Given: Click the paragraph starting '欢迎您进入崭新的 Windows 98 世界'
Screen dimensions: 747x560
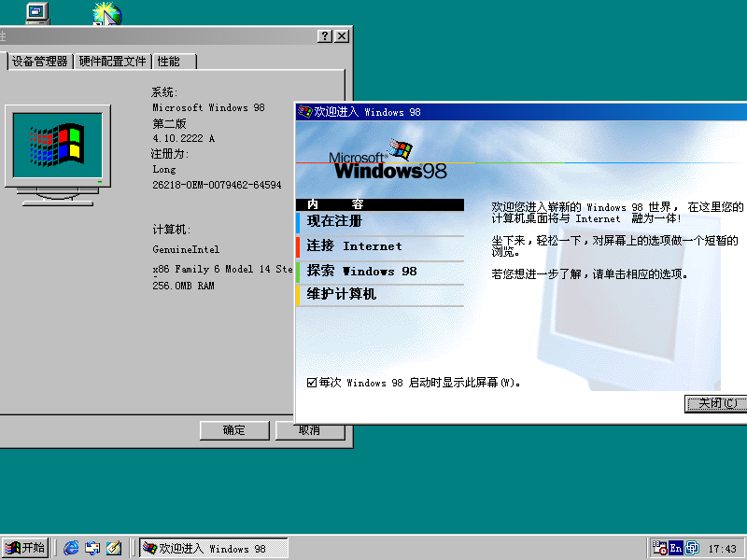Looking at the screenshot, I should [x=617, y=213].
